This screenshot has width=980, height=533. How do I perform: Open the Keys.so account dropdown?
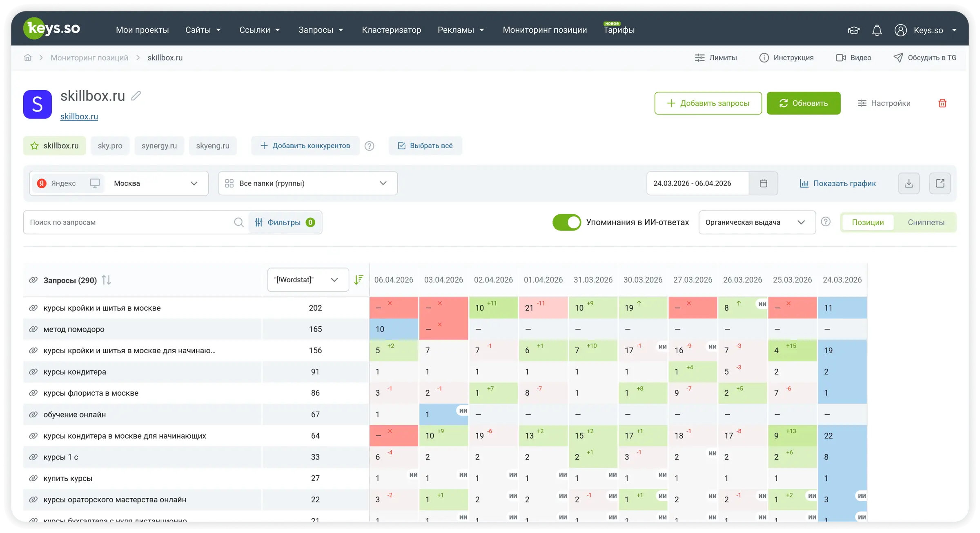[x=935, y=30]
